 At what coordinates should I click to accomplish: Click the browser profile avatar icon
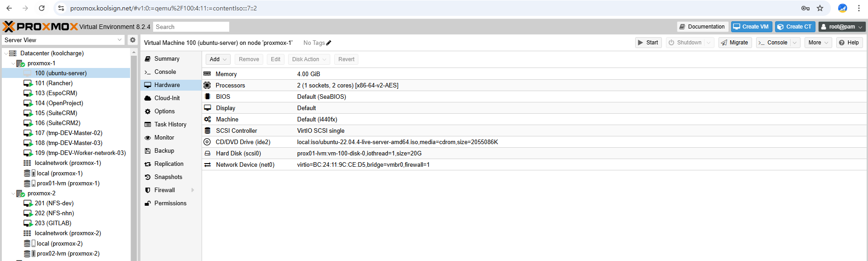pyautogui.click(x=843, y=8)
